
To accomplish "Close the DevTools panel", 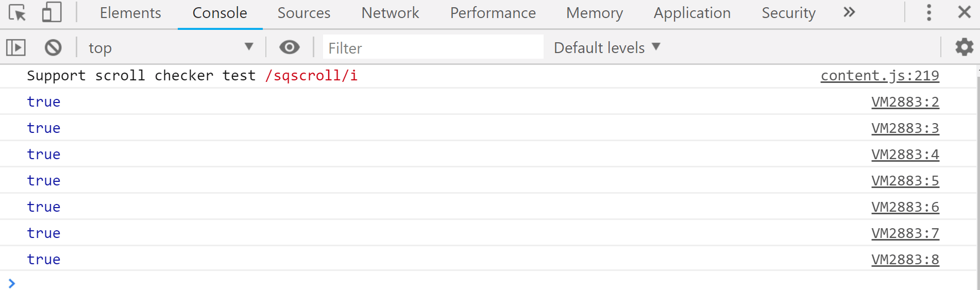I will tap(964, 12).
